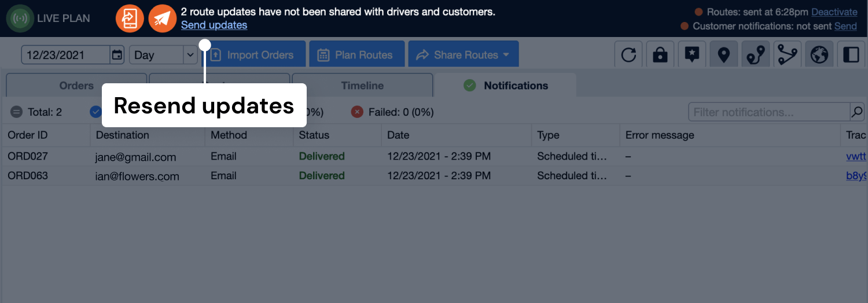Screen dimensions: 868x303
Task: Open the calendar date picker icon
Action: (117, 55)
